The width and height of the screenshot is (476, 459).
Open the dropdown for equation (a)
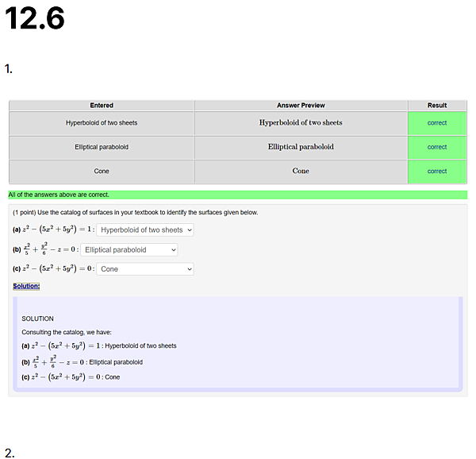(145, 230)
